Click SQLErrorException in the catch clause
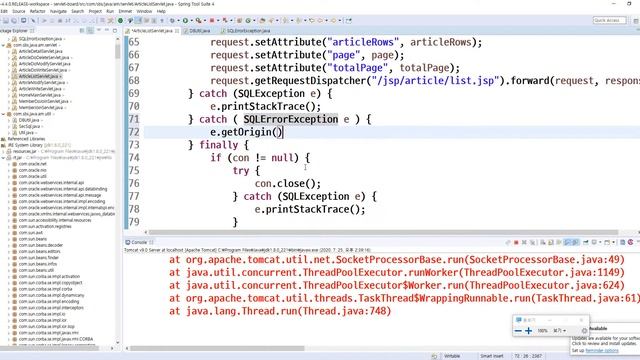Image resolution: width=640 pixels, height=360 pixels. tap(291, 119)
